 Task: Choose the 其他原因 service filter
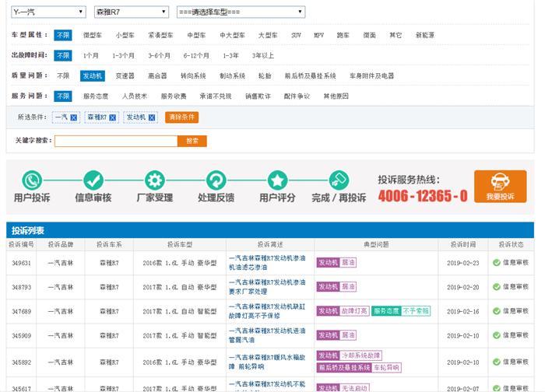336,96
